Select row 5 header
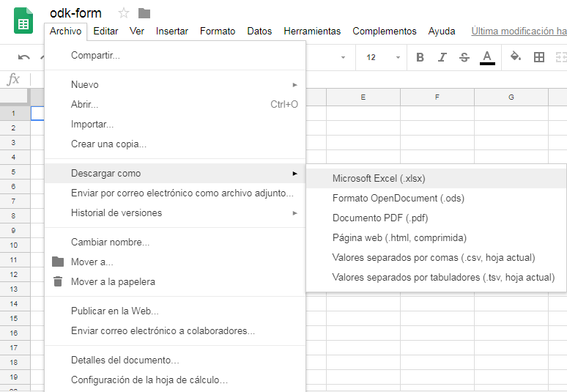This screenshot has height=392, width=567. tap(14, 171)
